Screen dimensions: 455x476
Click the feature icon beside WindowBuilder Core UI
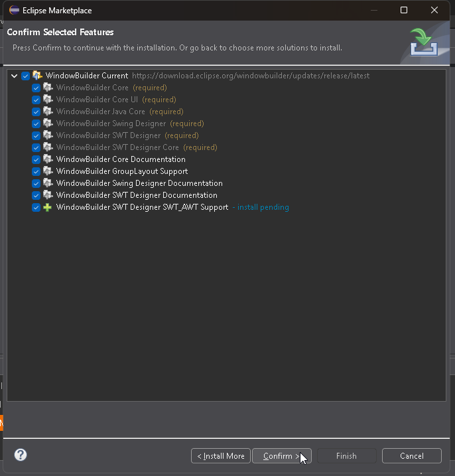[x=48, y=100]
